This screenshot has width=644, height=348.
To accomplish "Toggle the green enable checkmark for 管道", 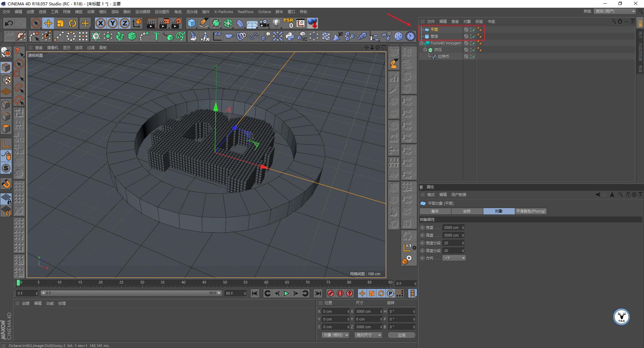I will click(474, 37).
